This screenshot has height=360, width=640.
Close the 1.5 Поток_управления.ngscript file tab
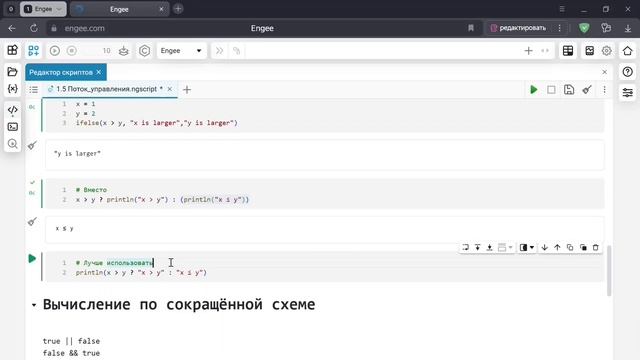(170, 89)
